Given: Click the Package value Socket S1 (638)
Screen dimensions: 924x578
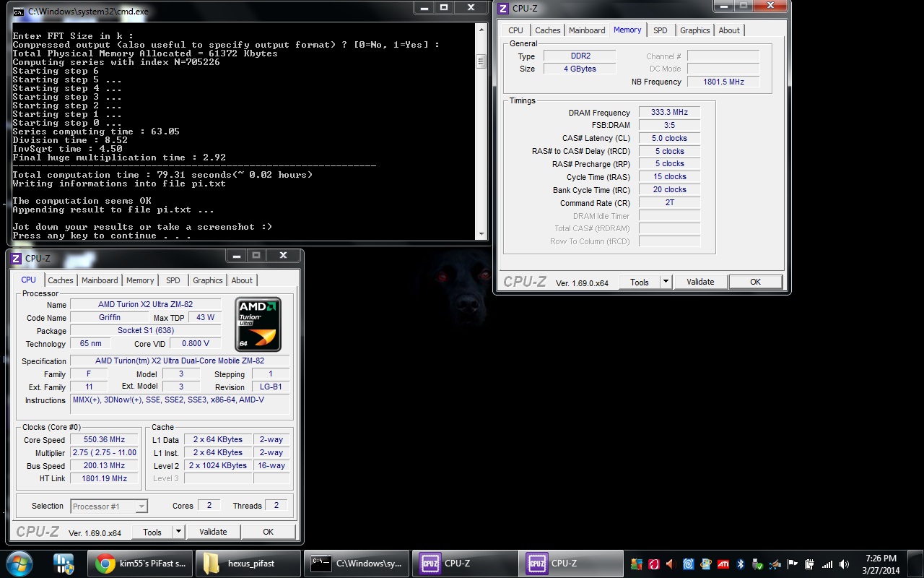Looking at the screenshot, I should click(x=145, y=330).
